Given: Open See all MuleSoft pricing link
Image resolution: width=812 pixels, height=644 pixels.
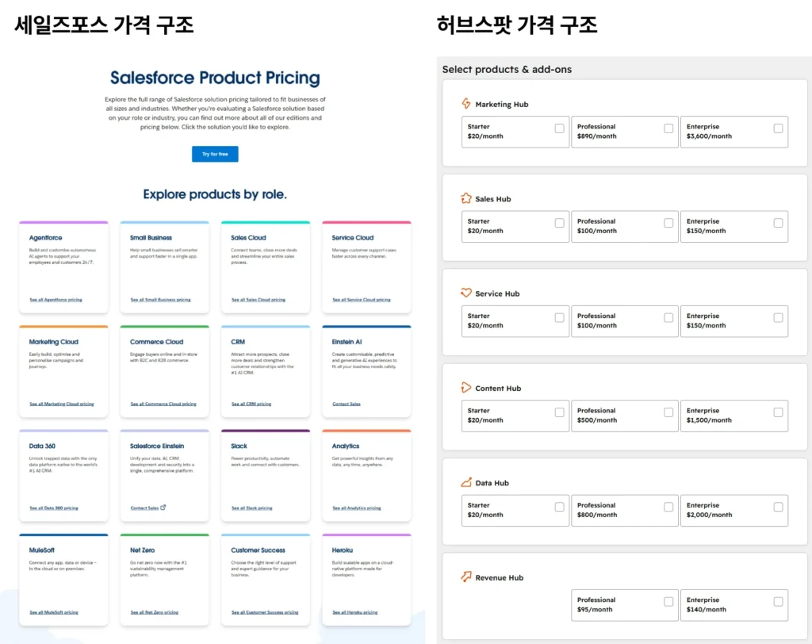Looking at the screenshot, I should [54, 611].
